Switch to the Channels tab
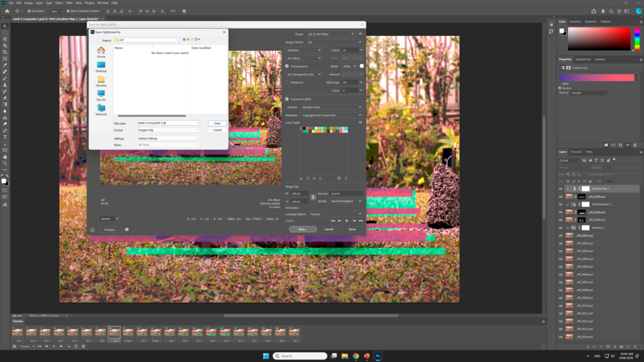The height and width of the screenshot is (362, 644). (x=576, y=152)
